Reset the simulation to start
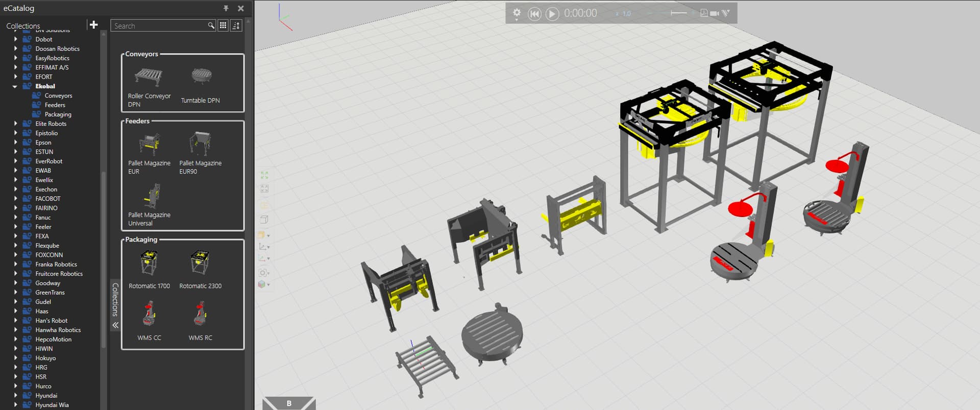The height and width of the screenshot is (410, 980). pos(534,14)
